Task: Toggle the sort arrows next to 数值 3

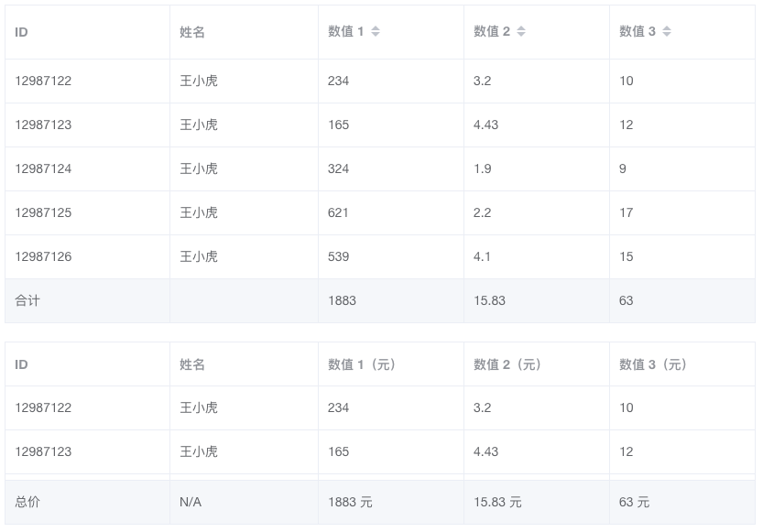Action: (x=667, y=32)
